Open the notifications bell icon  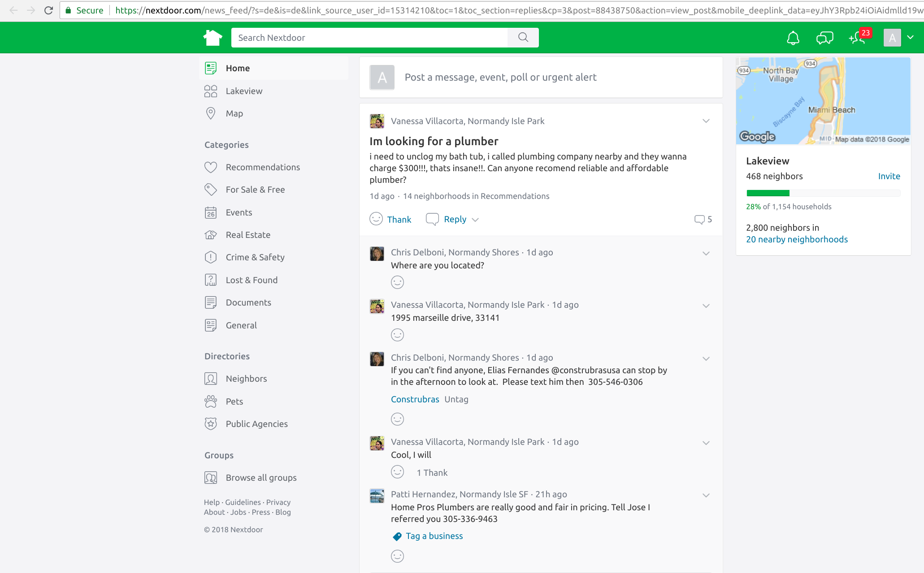point(793,38)
